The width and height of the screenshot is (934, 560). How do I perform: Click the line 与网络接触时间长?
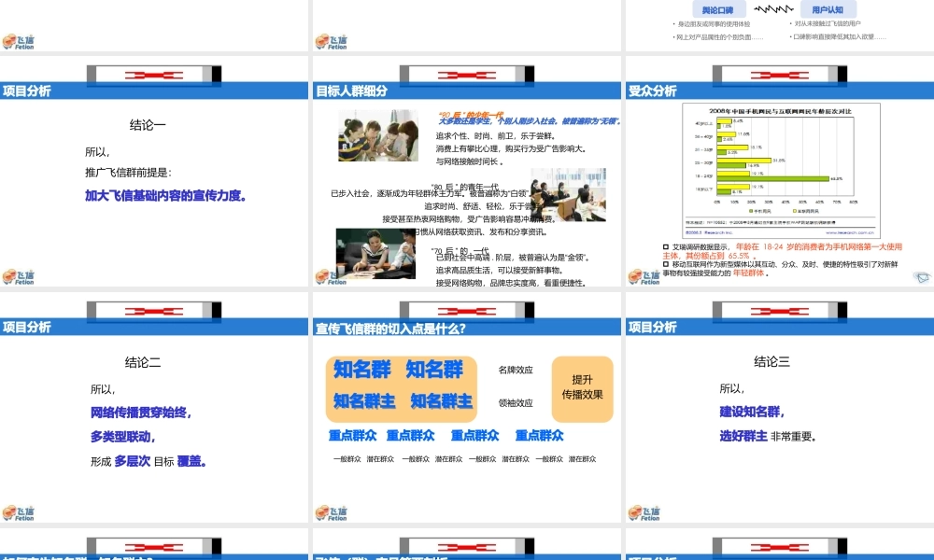tap(470, 161)
